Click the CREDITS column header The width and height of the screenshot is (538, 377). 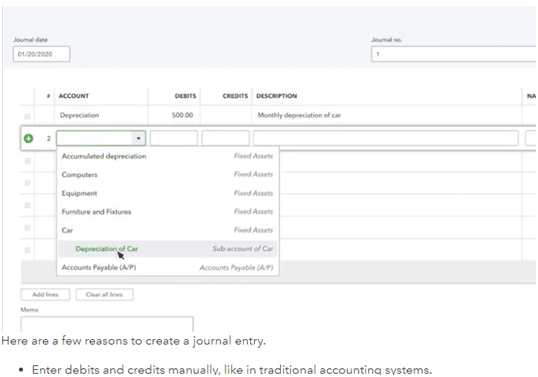click(x=235, y=96)
